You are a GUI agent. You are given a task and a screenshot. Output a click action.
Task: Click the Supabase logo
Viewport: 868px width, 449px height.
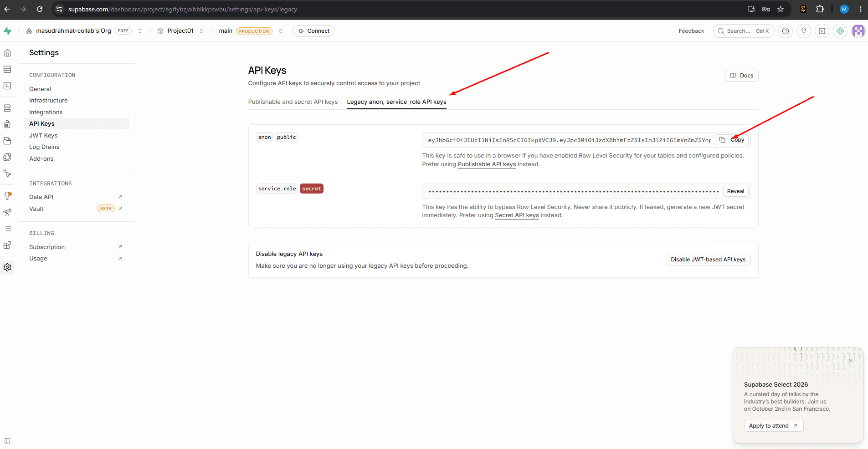[8, 31]
